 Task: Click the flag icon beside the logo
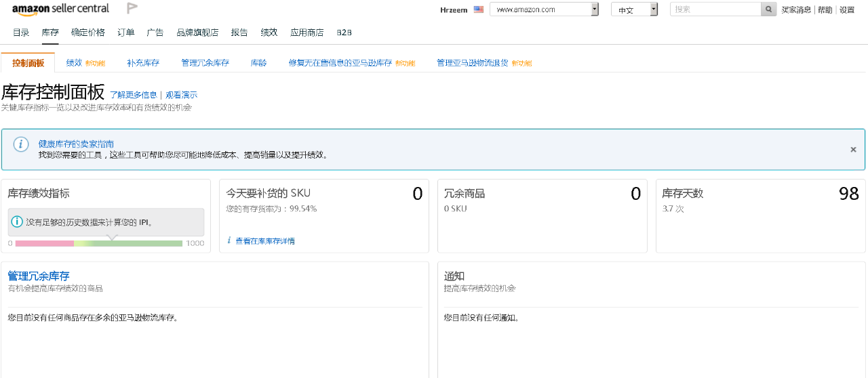[132, 9]
